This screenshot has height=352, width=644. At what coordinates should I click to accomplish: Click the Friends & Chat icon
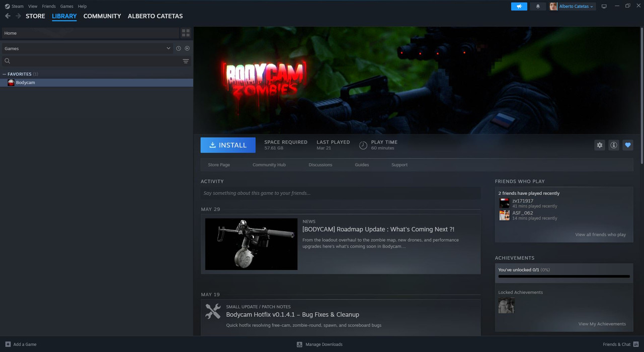point(636,344)
